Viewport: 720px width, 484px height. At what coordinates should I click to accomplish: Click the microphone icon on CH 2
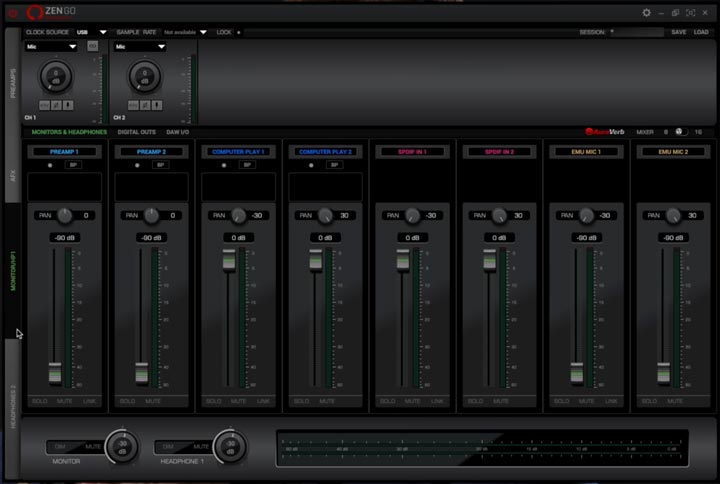(157, 105)
